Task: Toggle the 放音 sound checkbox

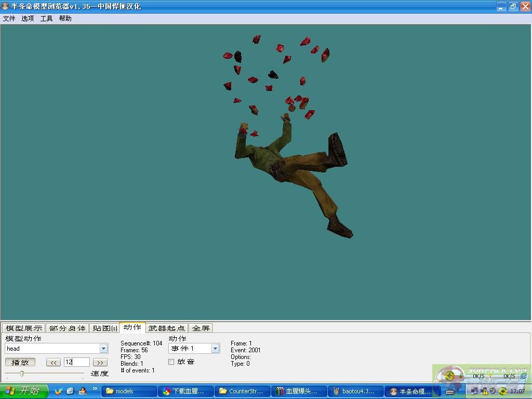Action: point(171,362)
